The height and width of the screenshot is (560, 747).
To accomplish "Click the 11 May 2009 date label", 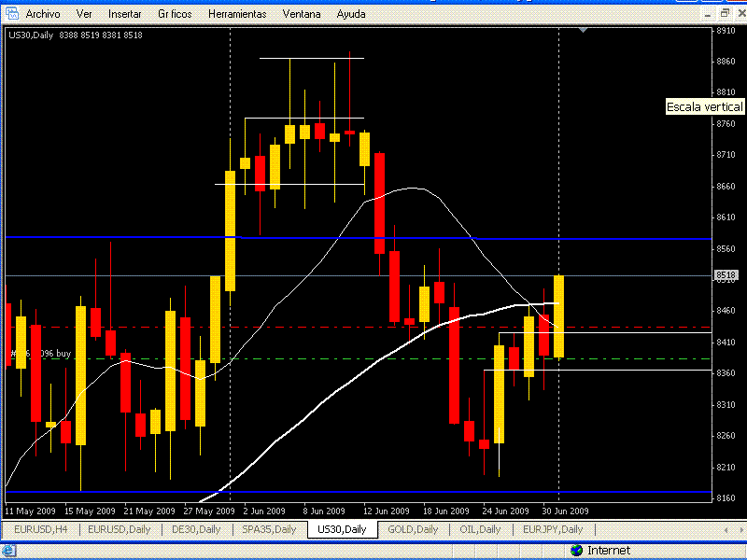I will (30, 511).
